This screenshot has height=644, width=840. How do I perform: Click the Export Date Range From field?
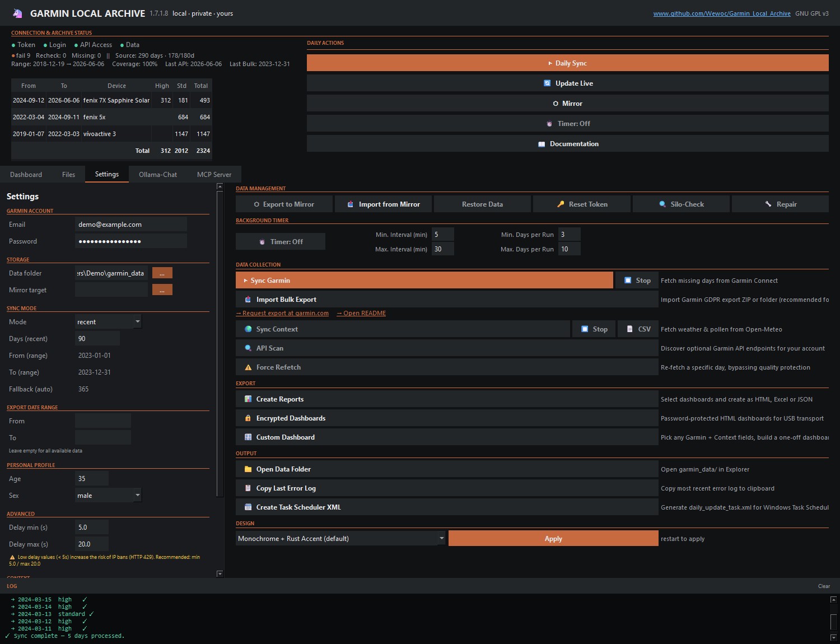point(102,421)
